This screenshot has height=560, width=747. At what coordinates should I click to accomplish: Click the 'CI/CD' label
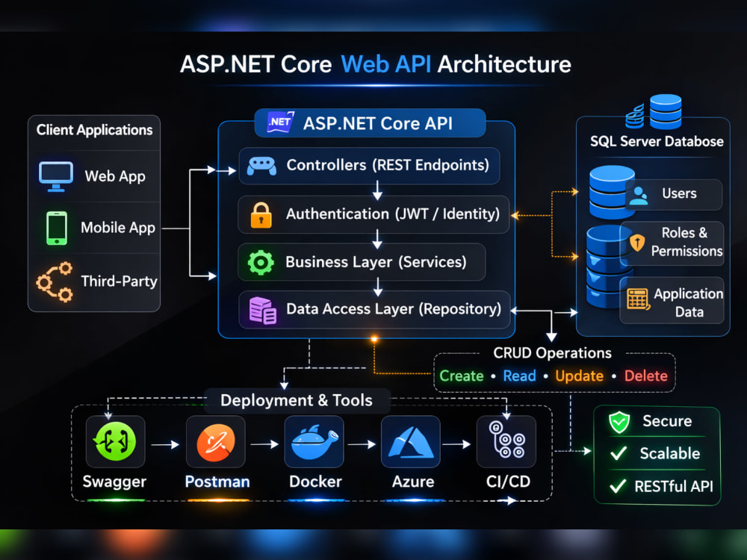coord(508,482)
